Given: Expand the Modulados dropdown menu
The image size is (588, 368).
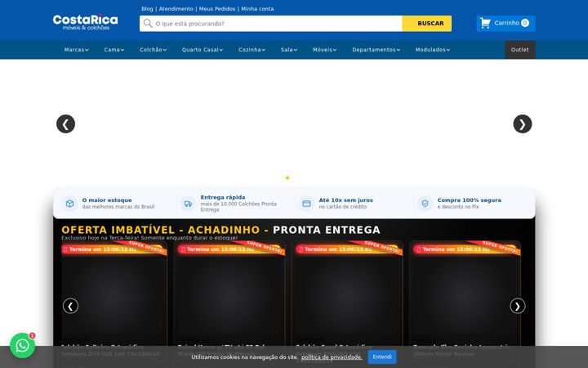Looking at the screenshot, I should [x=433, y=50].
